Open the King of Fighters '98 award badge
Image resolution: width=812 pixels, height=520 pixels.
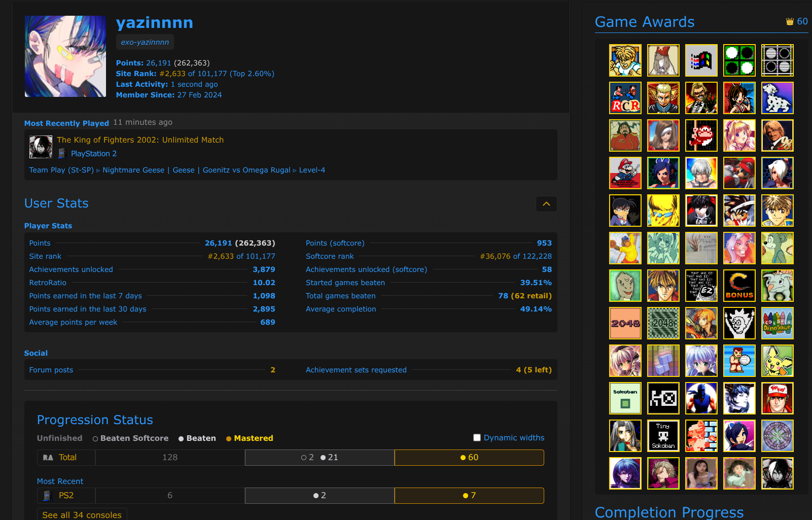click(x=778, y=135)
